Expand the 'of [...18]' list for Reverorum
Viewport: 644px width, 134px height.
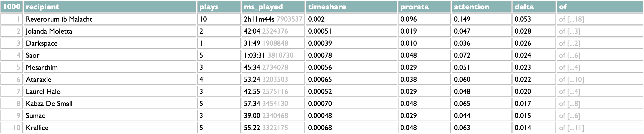coord(571,19)
